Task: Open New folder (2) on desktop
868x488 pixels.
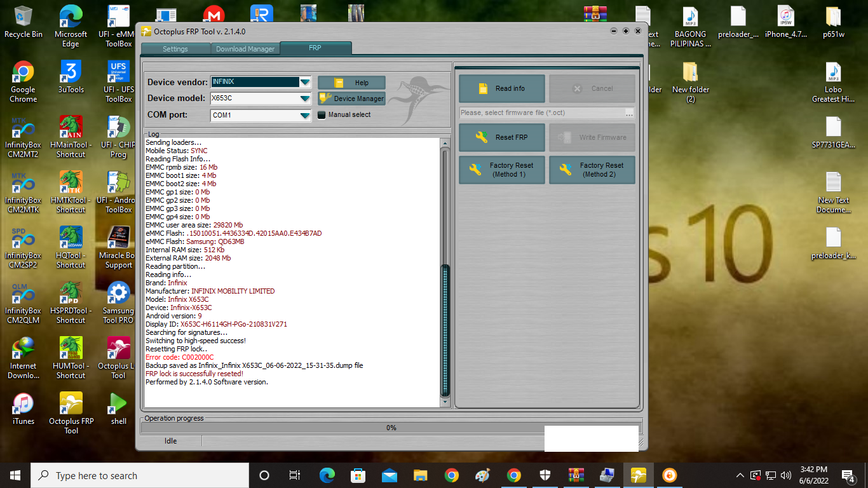Action: 691,81
